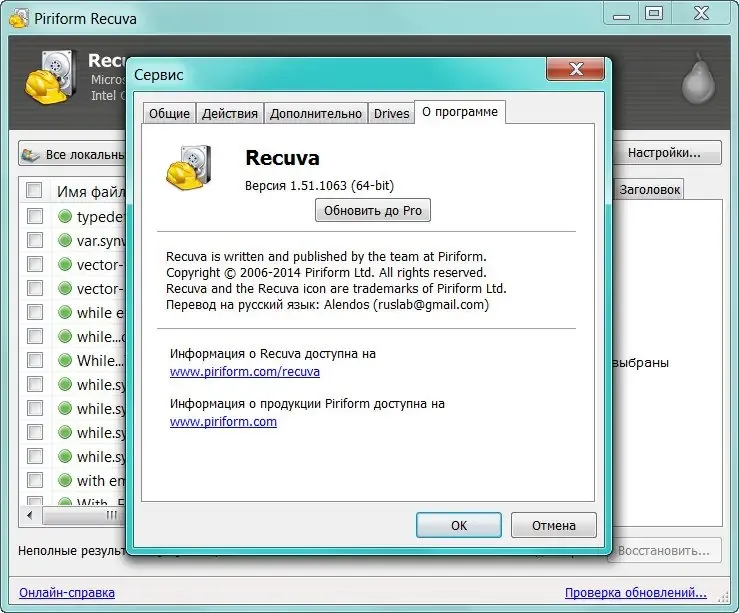Close the Сервис dialog with red X
This screenshot has width=739, height=613.
click(575, 69)
